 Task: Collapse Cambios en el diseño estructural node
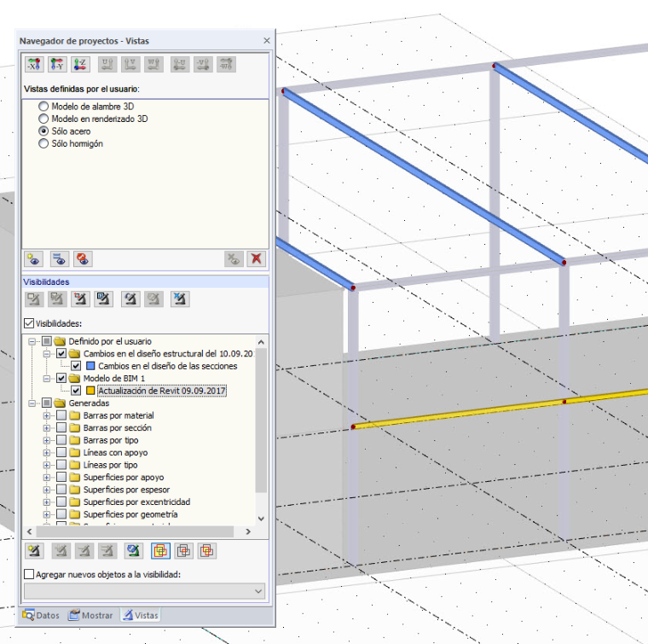click(47, 354)
